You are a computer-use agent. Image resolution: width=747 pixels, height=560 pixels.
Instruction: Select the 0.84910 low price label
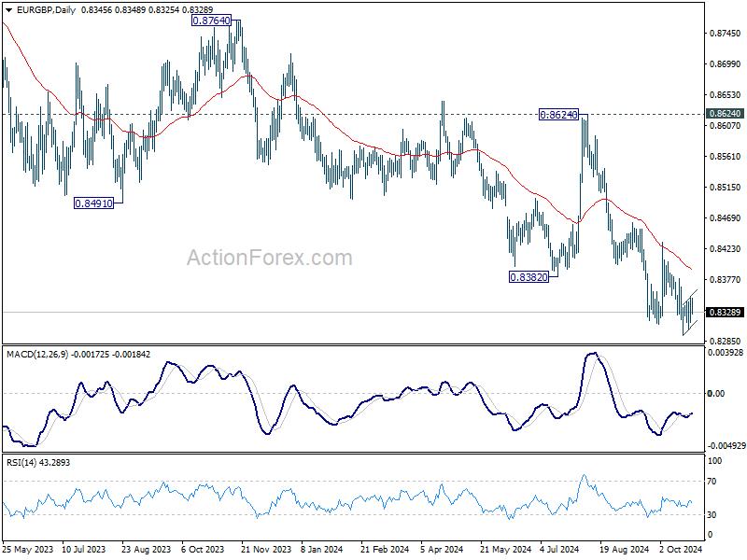click(94, 203)
